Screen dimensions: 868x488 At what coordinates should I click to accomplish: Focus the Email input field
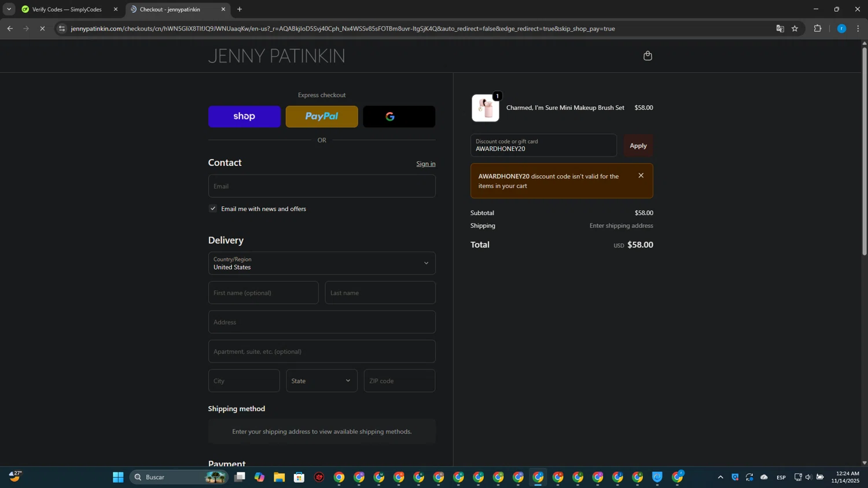click(x=322, y=186)
